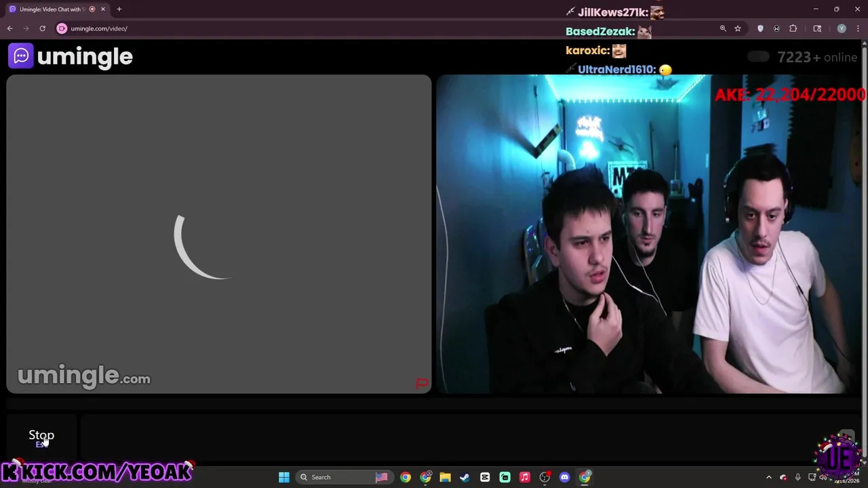Click the Umingle logo icon
The width and height of the screenshot is (868, 488).
20,56
